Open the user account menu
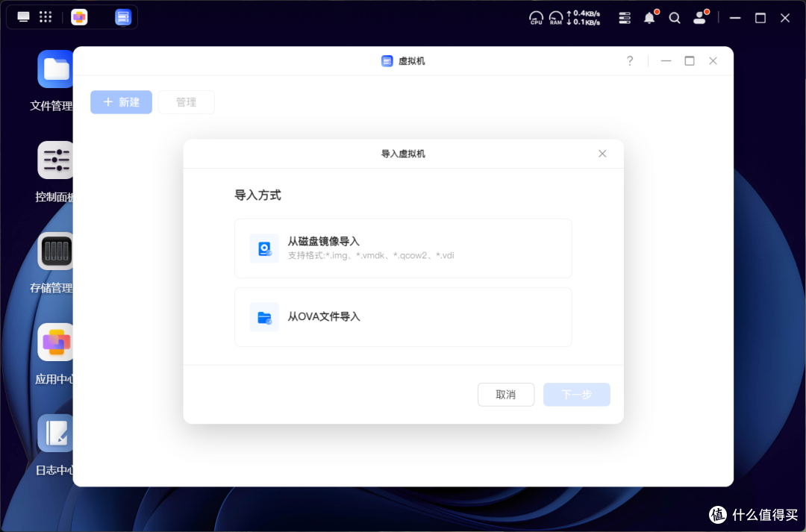 point(699,18)
